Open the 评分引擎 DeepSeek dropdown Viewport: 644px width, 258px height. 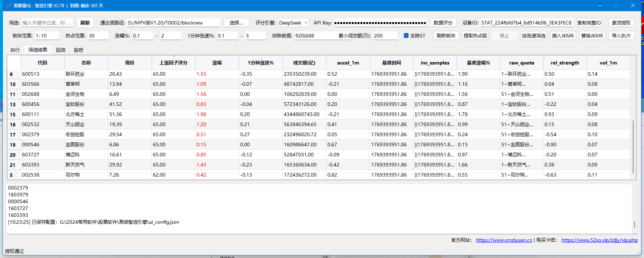pos(293,23)
